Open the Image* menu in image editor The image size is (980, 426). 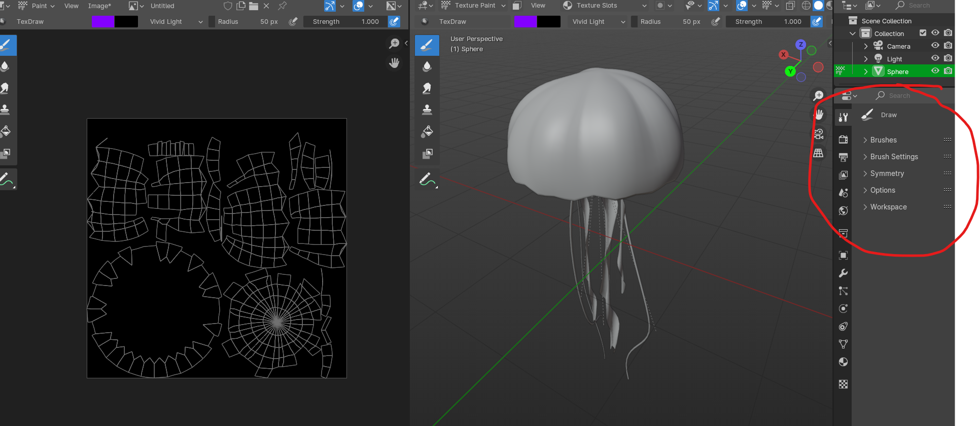99,6
